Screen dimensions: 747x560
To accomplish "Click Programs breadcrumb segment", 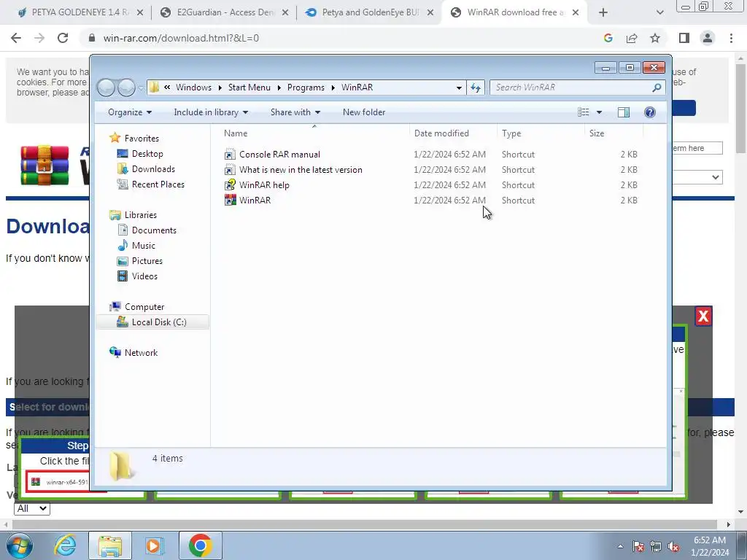I will click(x=306, y=87).
